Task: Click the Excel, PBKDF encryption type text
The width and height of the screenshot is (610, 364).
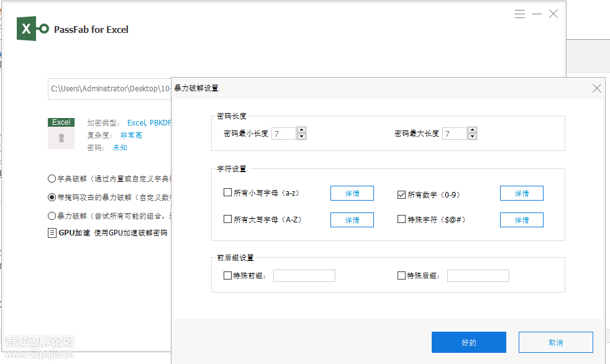Action: point(149,123)
